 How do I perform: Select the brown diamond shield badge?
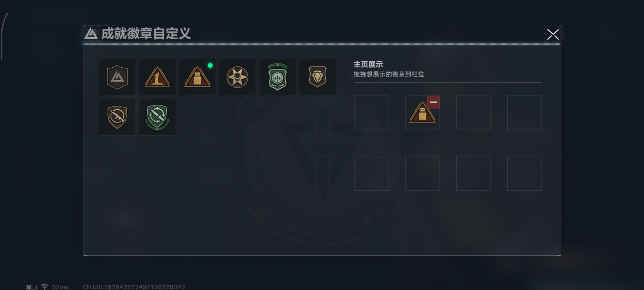(x=317, y=77)
